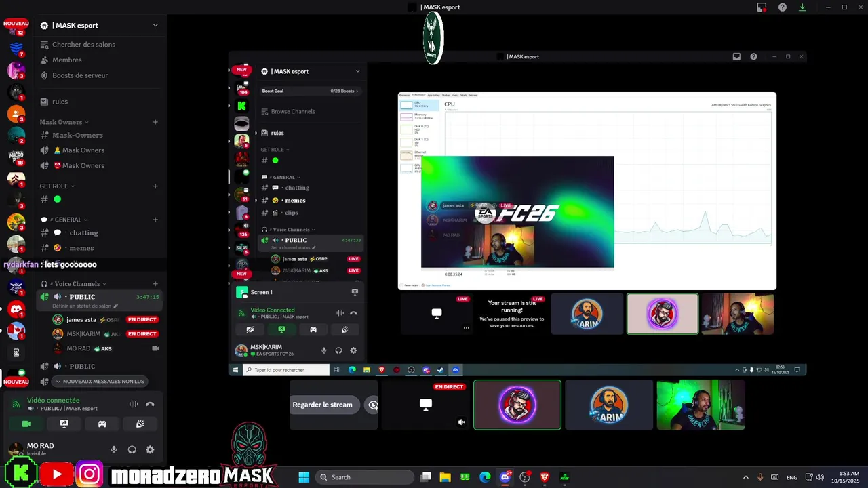Open MO RAD user settings gear
This screenshot has height=488, width=868.
[150, 449]
